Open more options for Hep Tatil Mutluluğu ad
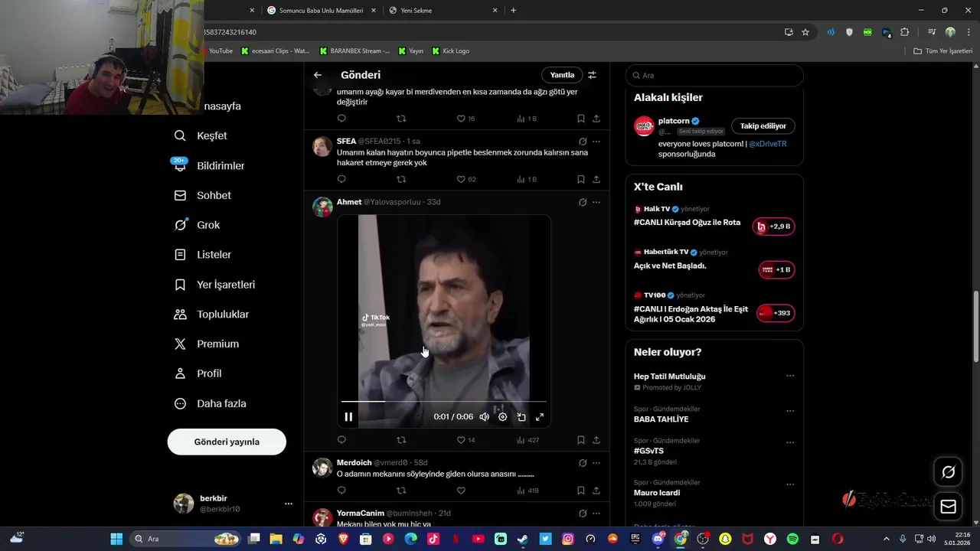This screenshot has width=980, height=551. coord(790,376)
